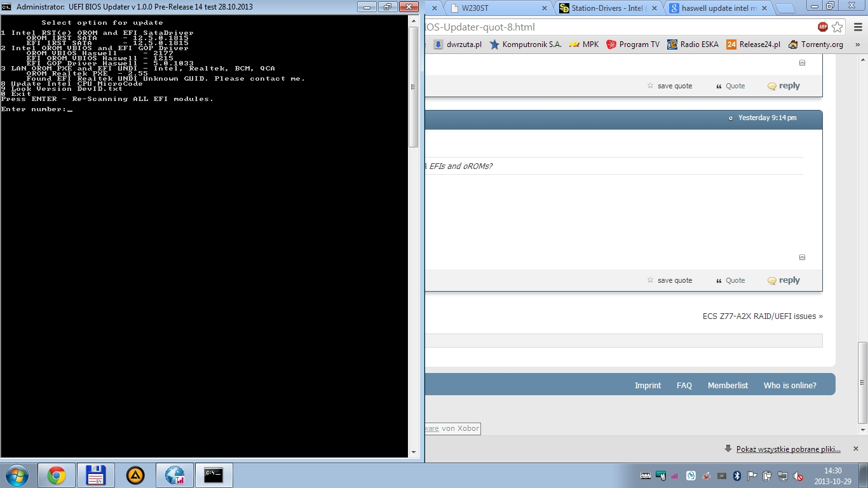The image size is (868, 488).
Task: Switch to the haswell update intel tab
Action: point(719,8)
